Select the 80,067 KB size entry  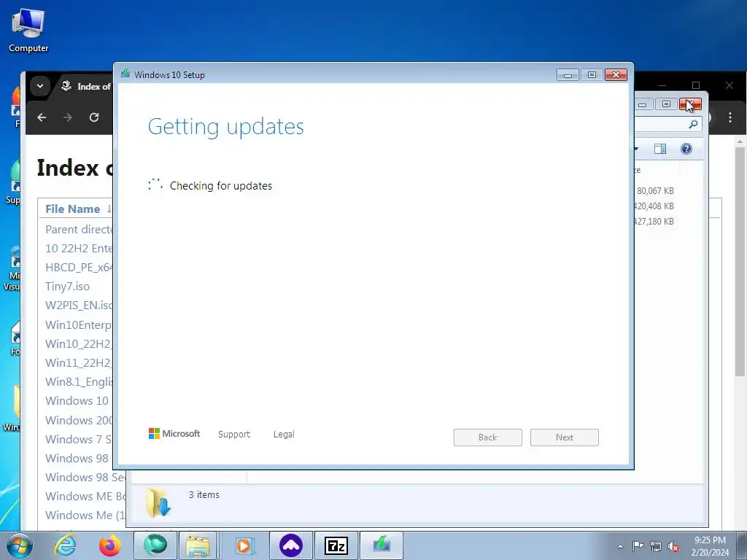654,191
